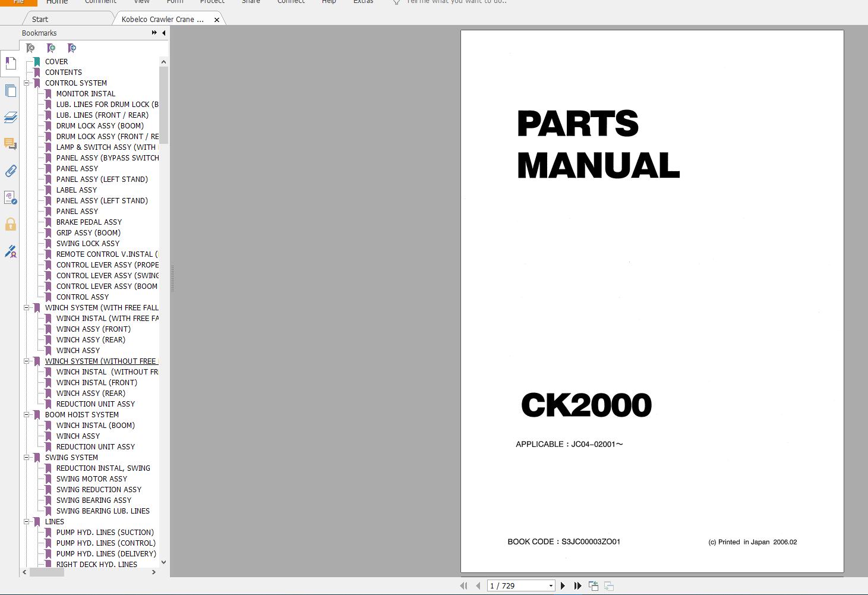Expand the Bookmarks panel with double arrow
The image size is (868, 595).
(154, 33)
